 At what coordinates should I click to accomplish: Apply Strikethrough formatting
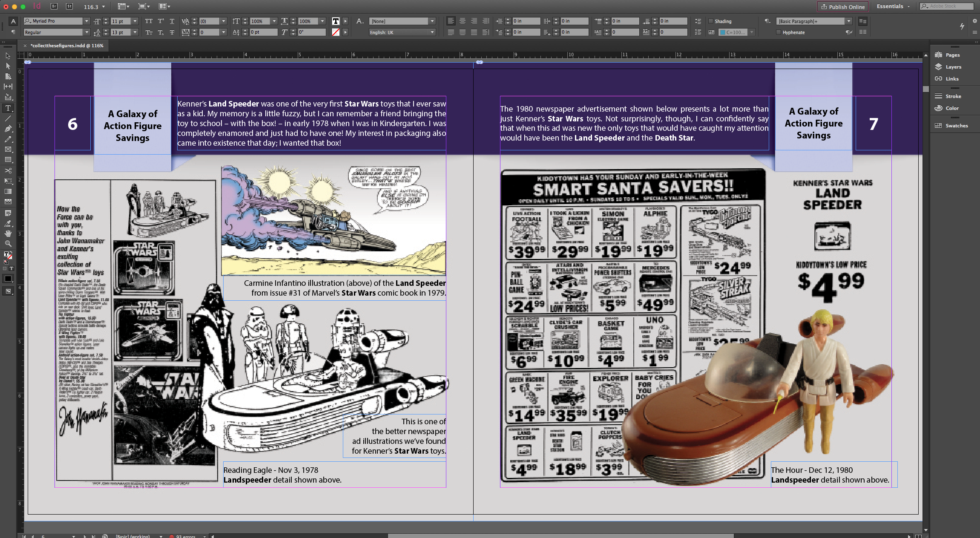[172, 32]
